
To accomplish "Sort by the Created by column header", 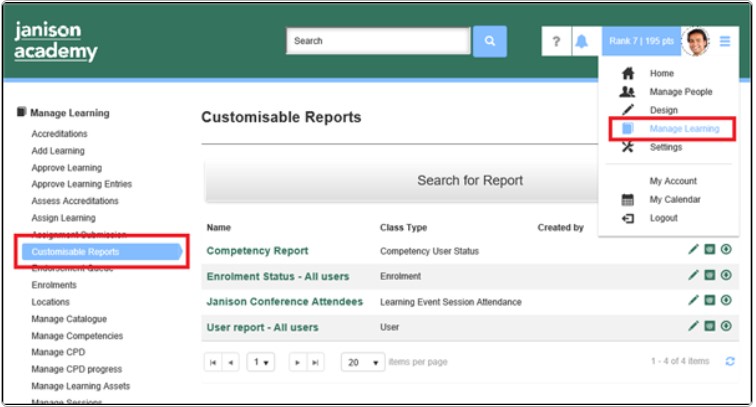I will (x=560, y=227).
